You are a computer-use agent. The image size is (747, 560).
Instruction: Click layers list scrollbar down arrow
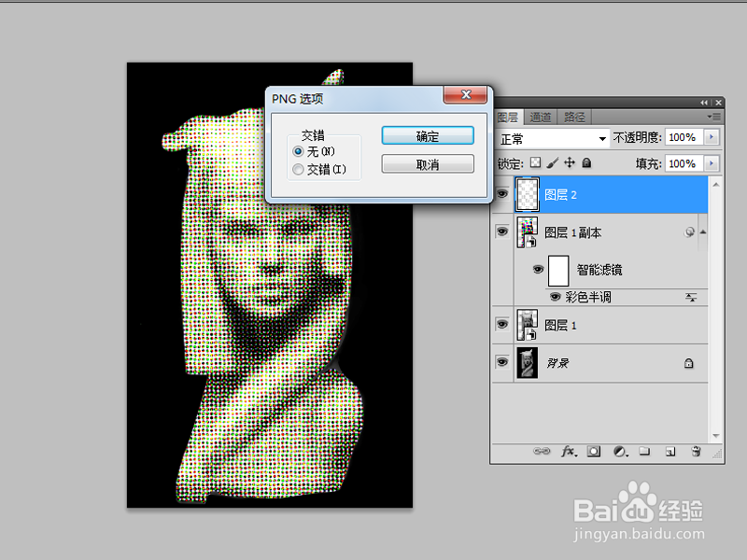[x=716, y=436]
